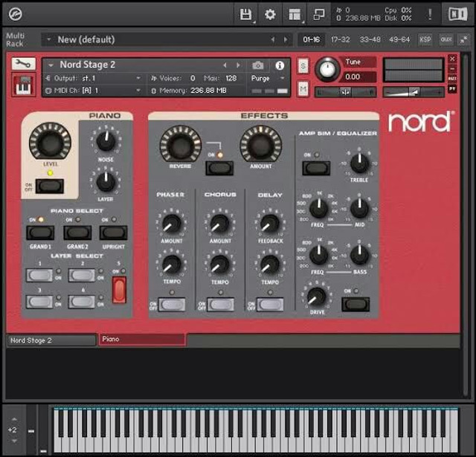Switch to rack page 49-64
The image size is (476, 457).
coord(399,39)
